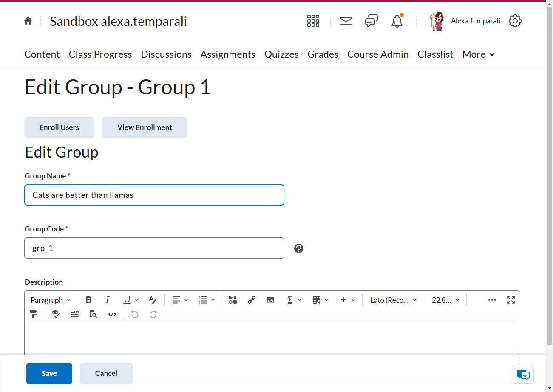Toggle the editor fullscreen mode
Image resolution: width=553 pixels, height=392 pixels.
pyautogui.click(x=511, y=300)
